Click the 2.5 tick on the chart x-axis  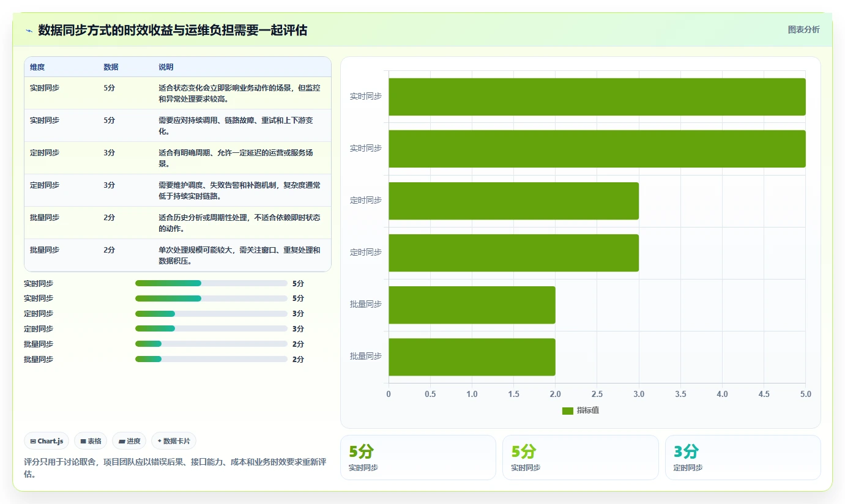pyautogui.click(x=597, y=394)
